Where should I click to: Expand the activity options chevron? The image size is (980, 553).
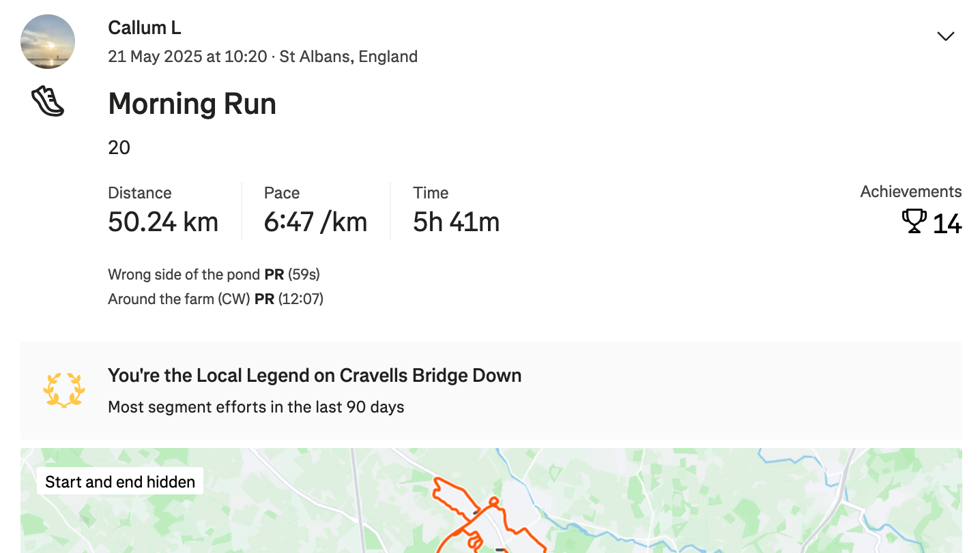(x=945, y=36)
